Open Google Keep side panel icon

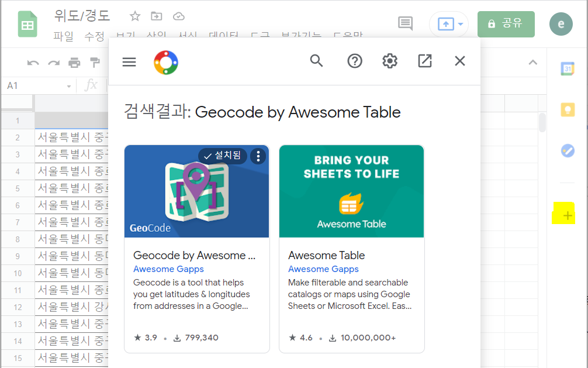[x=568, y=109]
